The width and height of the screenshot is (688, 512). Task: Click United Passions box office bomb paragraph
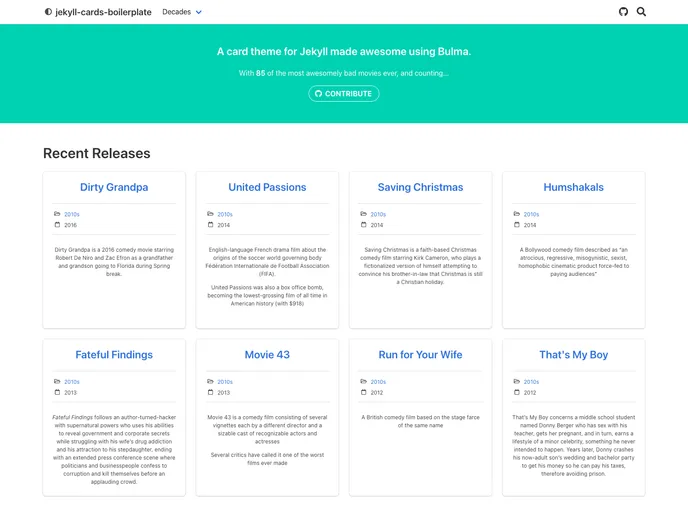click(267, 295)
